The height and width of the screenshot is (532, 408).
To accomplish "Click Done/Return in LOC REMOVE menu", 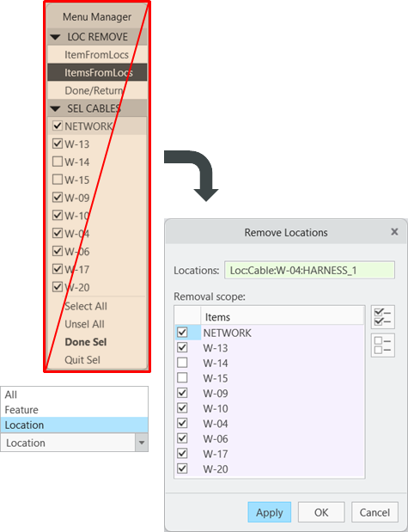I will [97, 90].
